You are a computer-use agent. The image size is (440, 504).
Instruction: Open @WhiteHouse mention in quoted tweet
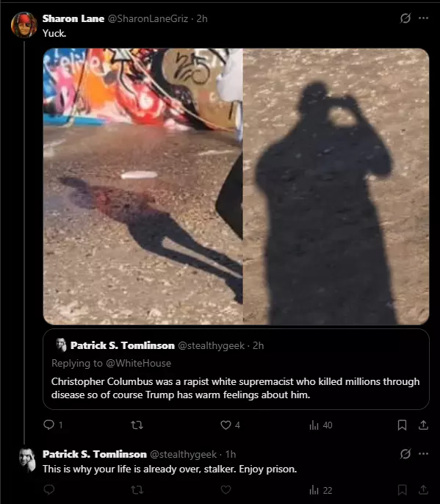pyautogui.click(x=139, y=363)
